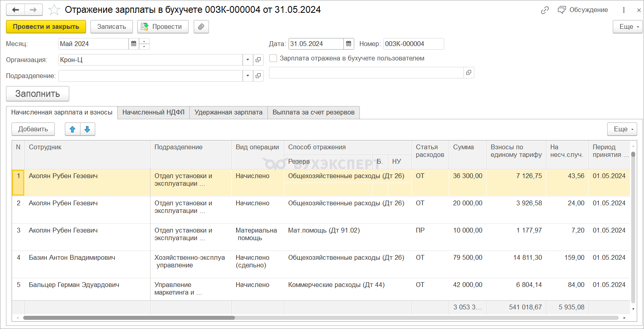Image resolution: width=644 pixels, height=329 pixels.
Task: Click the Заполнить button
Action: tap(38, 94)
